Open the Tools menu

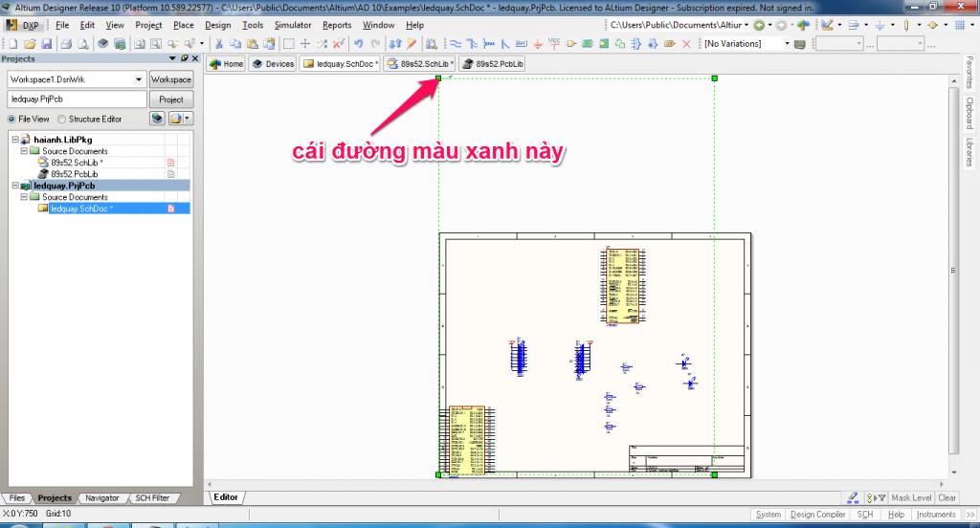pos(253,25)
